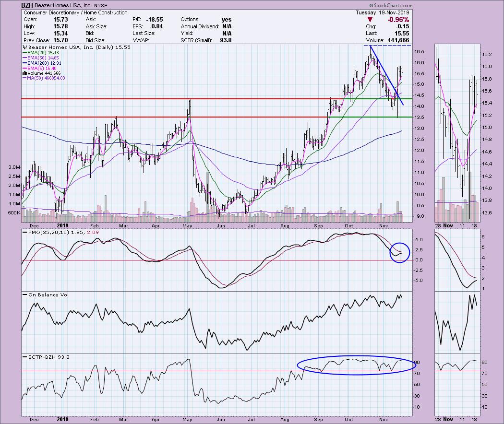This screenshot has height=424, width=504.
Task: Click the High value 15.78
Action: point(60,26)
